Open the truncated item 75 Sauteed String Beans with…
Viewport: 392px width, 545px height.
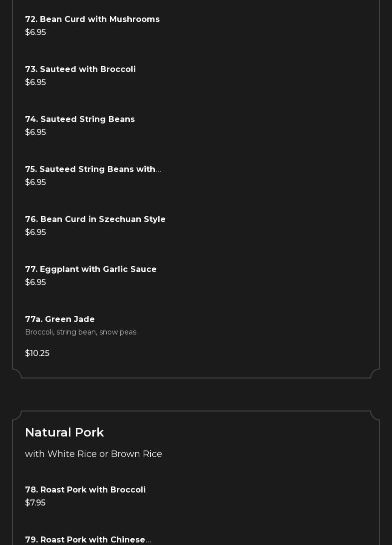(x=93, y=169)
